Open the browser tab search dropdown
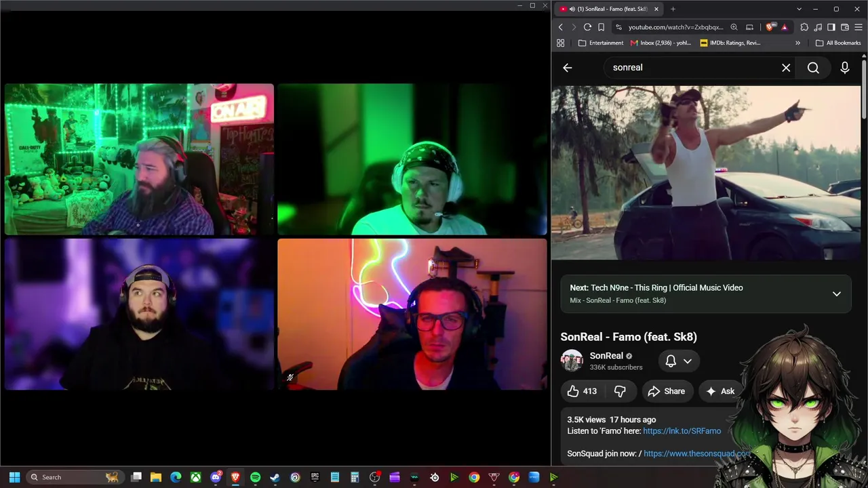Viewport: 868px width, 488px height. [x=799, y=9]
